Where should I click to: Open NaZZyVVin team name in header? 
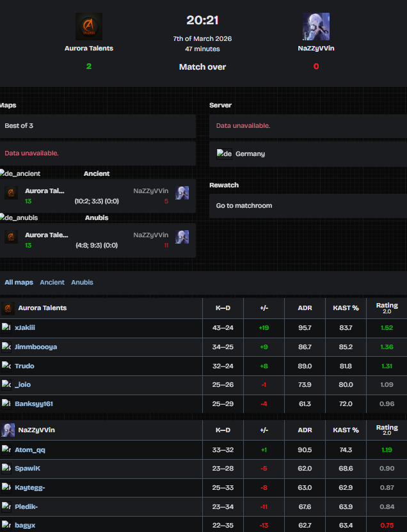coord(316,48)
